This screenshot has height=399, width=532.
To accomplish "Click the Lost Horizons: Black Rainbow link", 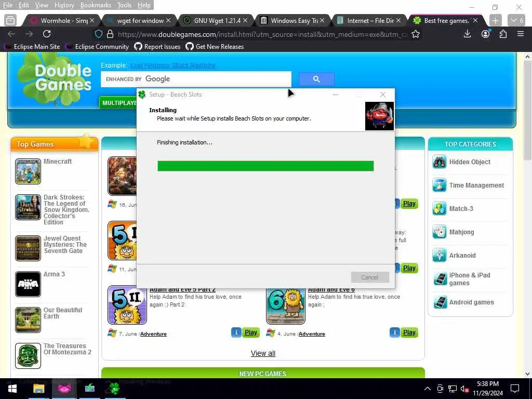I will pos(172,65).
